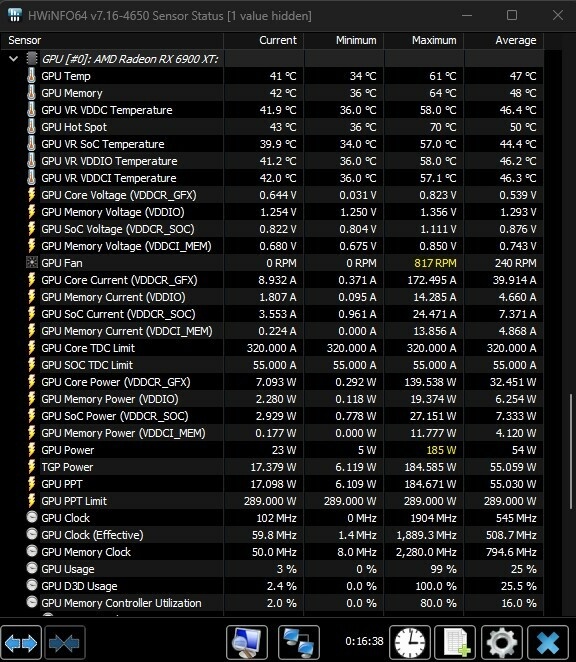Click the clock reset timer button

(410, 643)
